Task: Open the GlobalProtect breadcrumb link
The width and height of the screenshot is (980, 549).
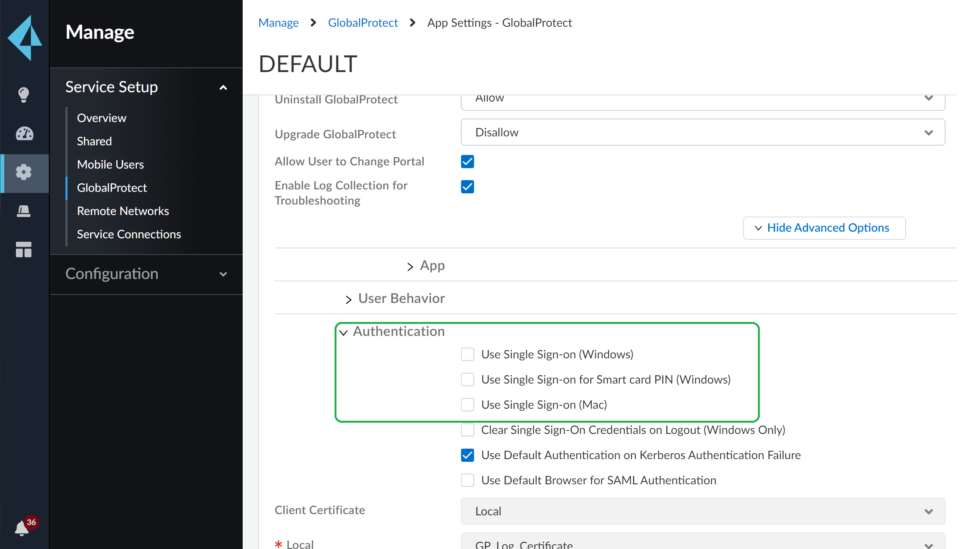Action: click(x=363, y=22)
